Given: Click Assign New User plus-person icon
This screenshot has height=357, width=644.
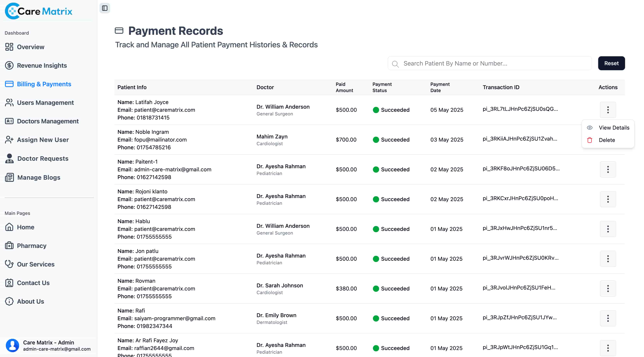Looking at the screenshot, I should 9,140.
